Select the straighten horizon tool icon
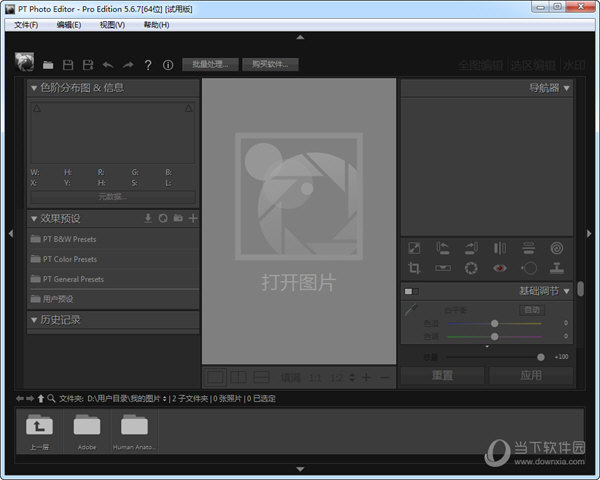This screenshot has height=480, width=600. (443, 268)
